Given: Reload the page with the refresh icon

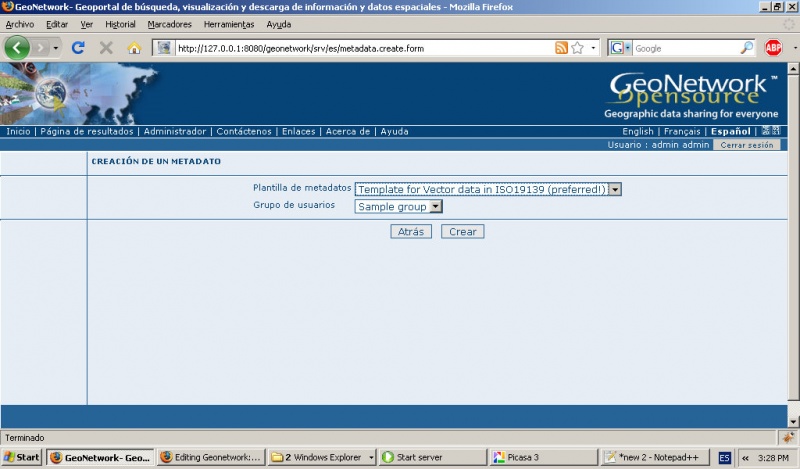Looking at the screenshot, I should point(78,47).
